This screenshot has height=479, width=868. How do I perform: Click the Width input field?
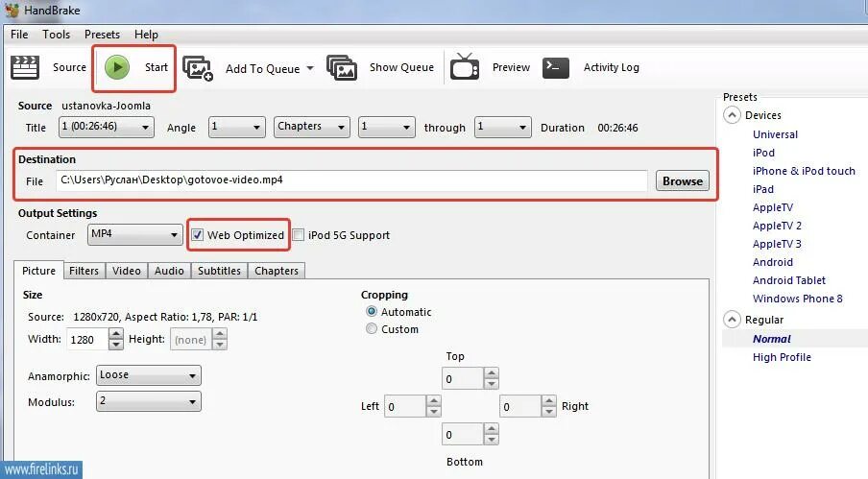coord(87,339)
